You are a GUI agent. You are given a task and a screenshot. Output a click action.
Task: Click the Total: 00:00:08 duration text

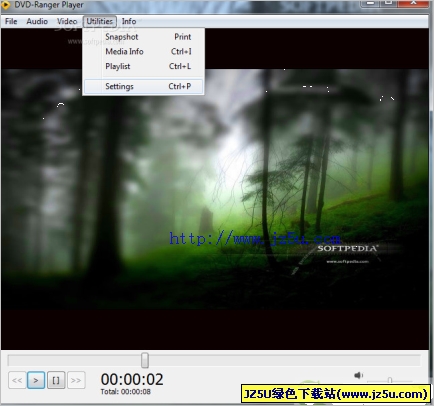tap(126, 392)
